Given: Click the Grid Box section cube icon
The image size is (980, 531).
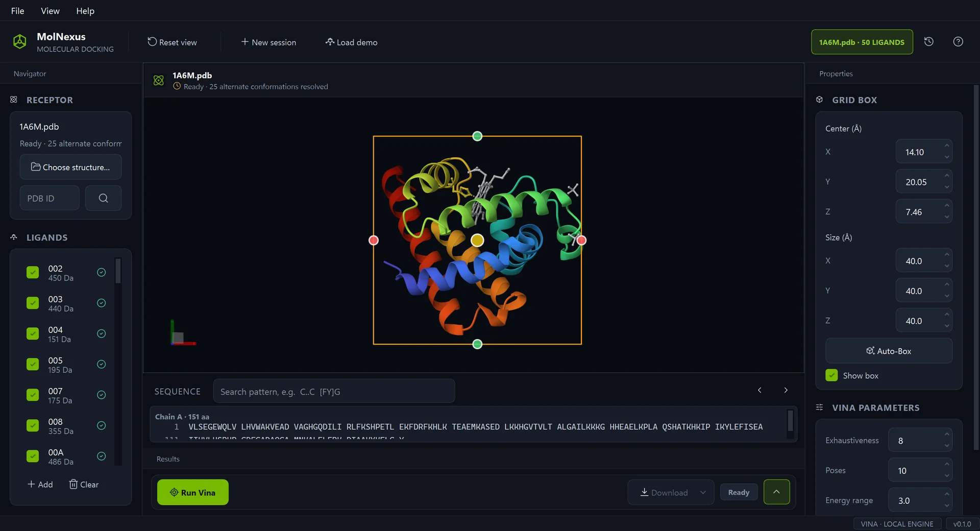Looking at the screenshot, I should pyautogui.click(x=819, y=100).
